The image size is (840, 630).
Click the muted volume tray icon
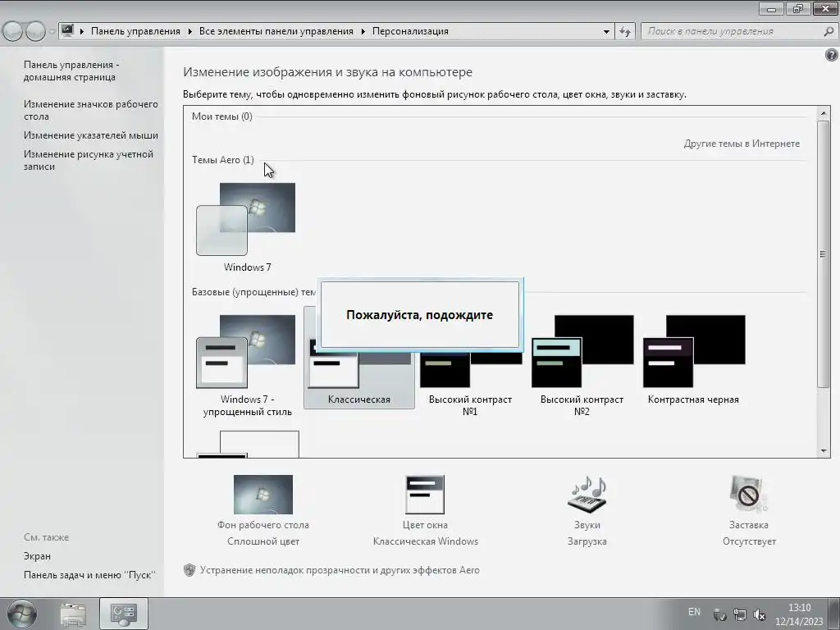click(759, 615)
